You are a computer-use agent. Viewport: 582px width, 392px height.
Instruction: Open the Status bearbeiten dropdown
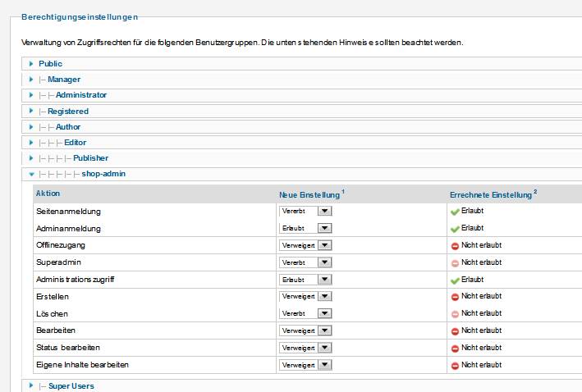(x=305, y=348)
